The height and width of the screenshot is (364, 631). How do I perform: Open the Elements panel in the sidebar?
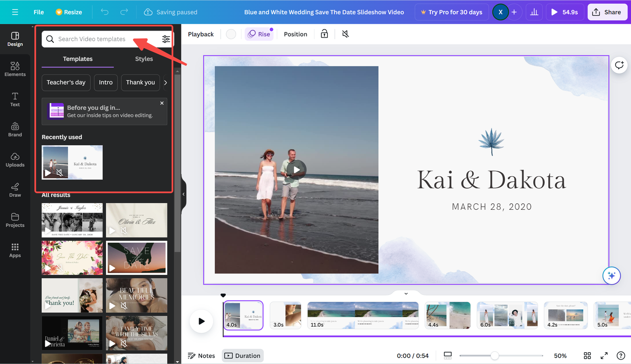click(x=15, y=69)
